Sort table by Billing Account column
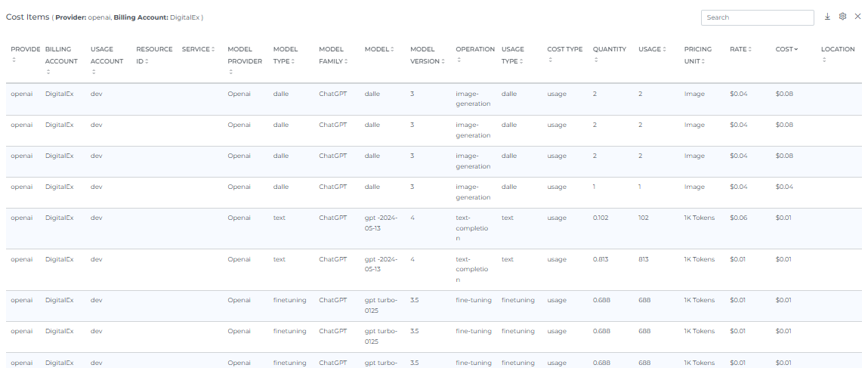The image size is (868, 368). 48,73
